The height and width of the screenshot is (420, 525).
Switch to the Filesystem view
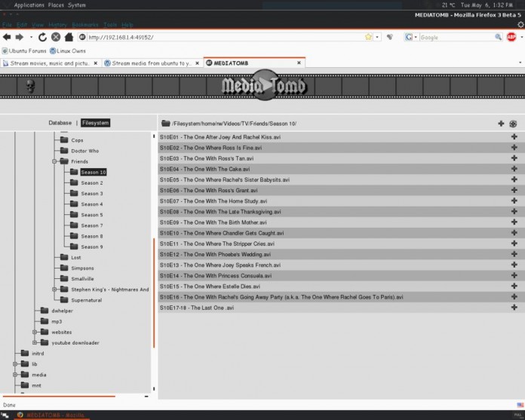[x=96, y=123]
